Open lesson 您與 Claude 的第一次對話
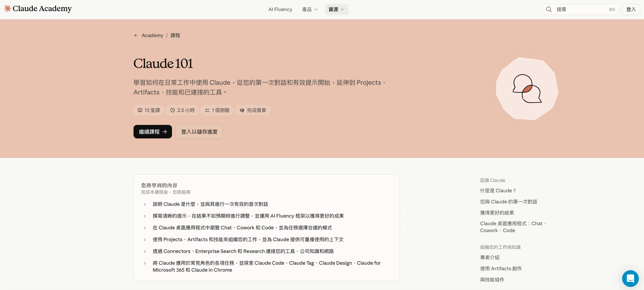644x290 pixels. [509, 202]
